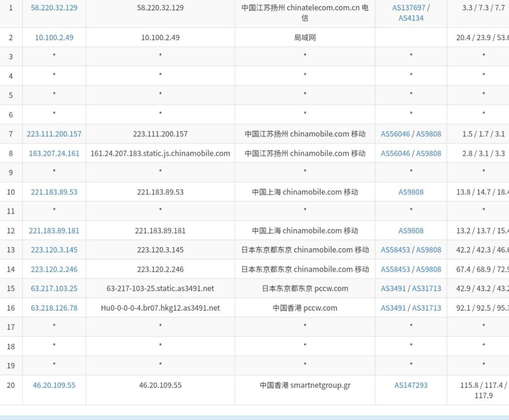Viewport: 509px width, 420px height.
Task: Click AS58453 link in hop 14 row
Action: [395, 269]
